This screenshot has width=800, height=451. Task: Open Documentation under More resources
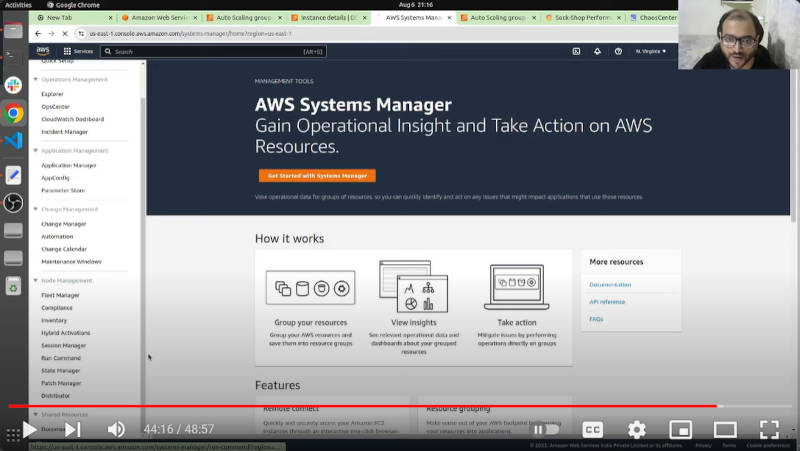(x=610, y=285)
